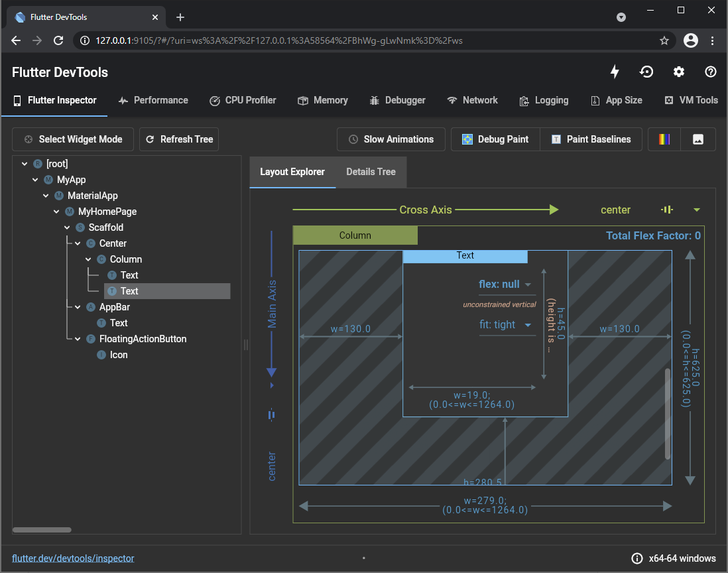Open the cross axis alignment dropdown arrow
The image size is (728, 573).
click(x=696, y=210)
